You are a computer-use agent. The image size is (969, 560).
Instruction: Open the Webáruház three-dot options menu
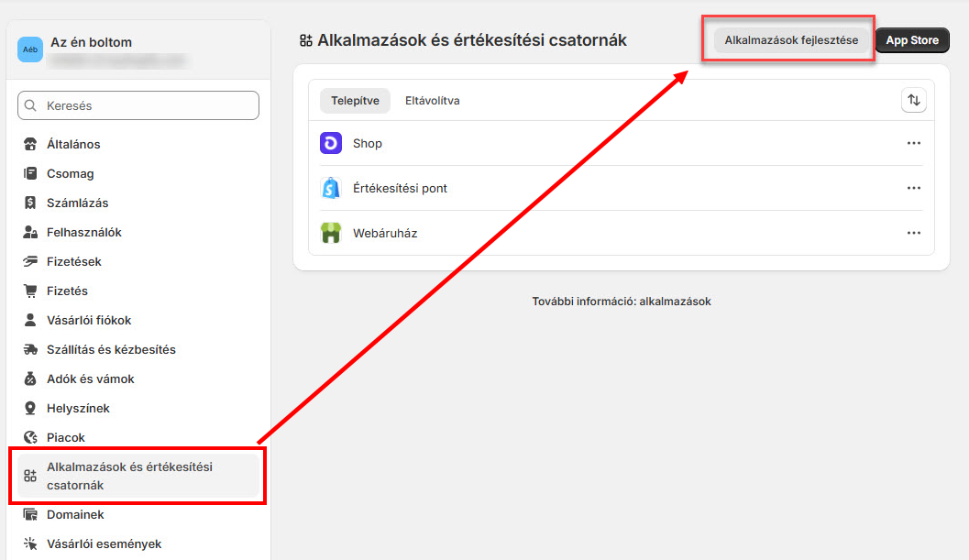(913, 233)
